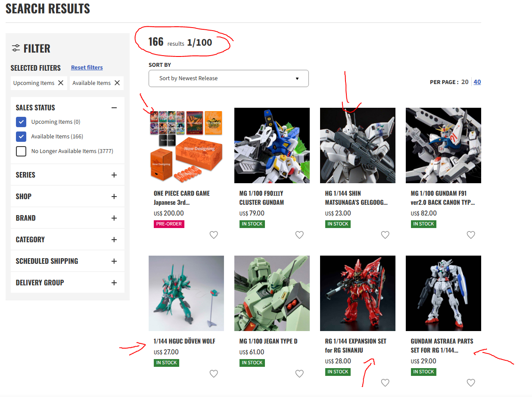The width and height of the screenshot is (532, 397).
Task: Click the US$ 200.00 price
Action: 169,213
